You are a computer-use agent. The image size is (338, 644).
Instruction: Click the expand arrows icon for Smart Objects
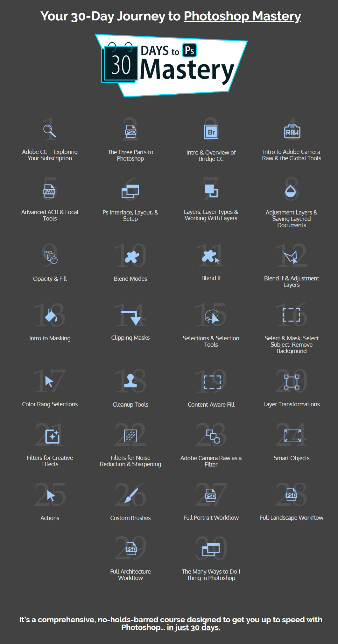pyautogui.click(x=292, y=435)
